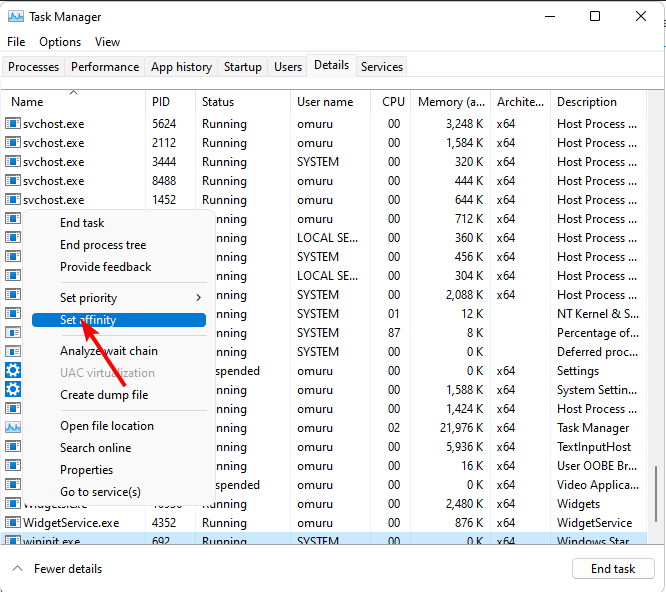Click the process icon in TextInputHost row
666x592 pixels.
(13, 446)
